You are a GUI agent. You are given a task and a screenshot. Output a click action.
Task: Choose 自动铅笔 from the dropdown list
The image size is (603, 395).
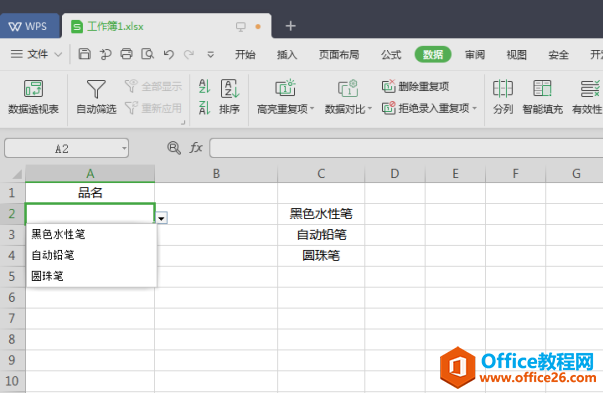pos(92,255)
